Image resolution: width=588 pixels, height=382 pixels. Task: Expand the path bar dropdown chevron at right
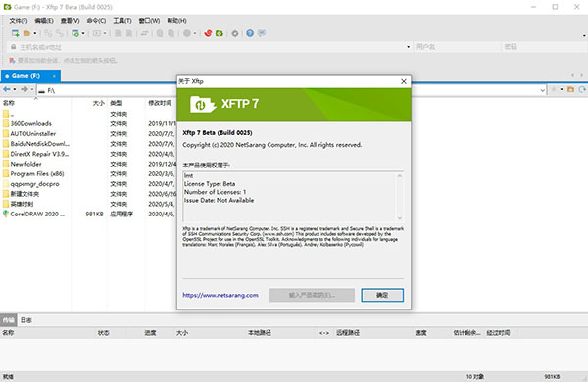pyautogui.click(x=542, y=90)
